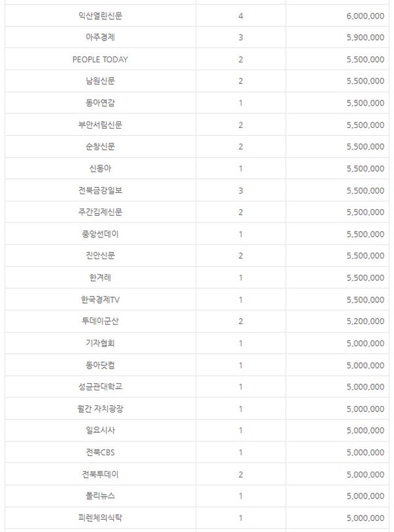Viewport: 394px width, 532px height.
Task: Click the 익산열린신문 table cell
Action: coord(100,16)
